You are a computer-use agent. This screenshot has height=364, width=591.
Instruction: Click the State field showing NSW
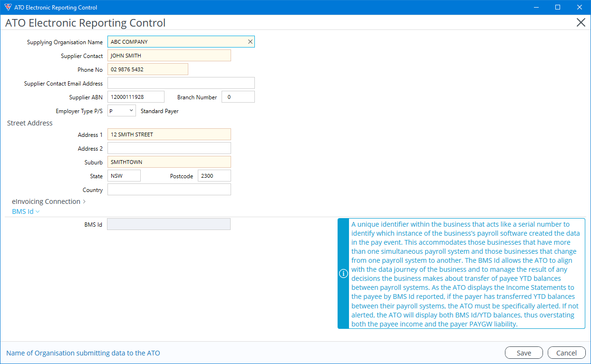tap(124, 176)
